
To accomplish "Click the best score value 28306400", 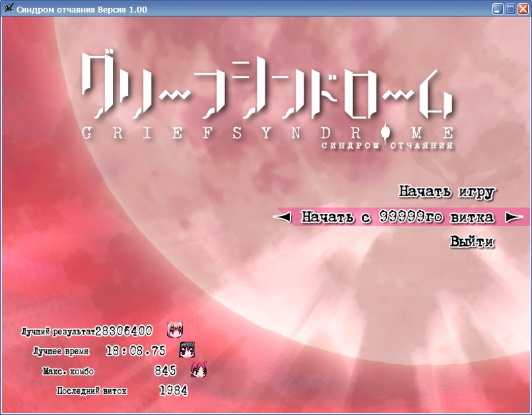I will click(124, 331).
